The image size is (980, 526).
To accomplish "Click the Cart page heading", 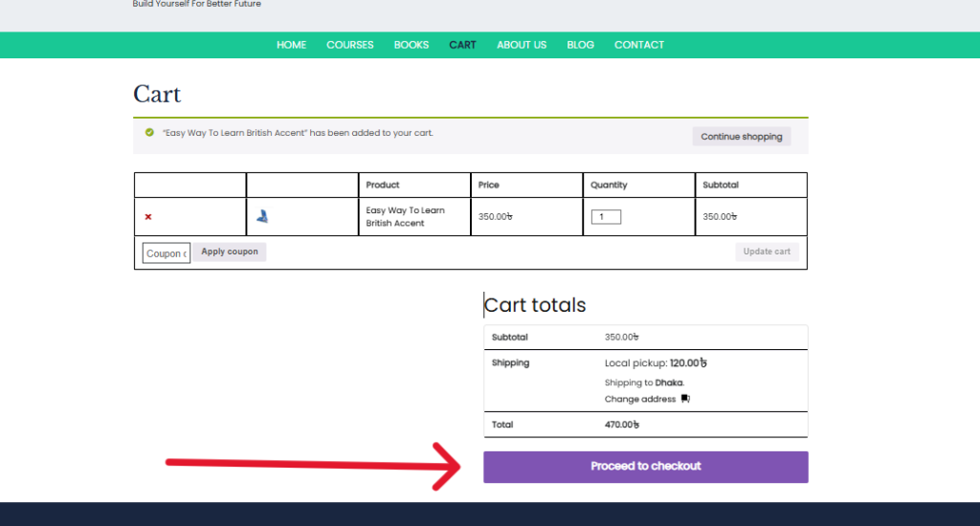I will [x=157, y=95].
